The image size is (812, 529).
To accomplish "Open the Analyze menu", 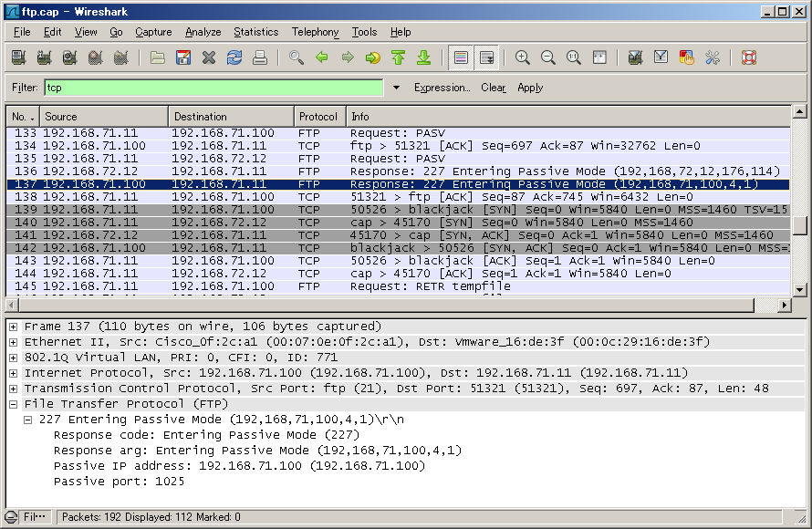I will click(x=203, y=32).
